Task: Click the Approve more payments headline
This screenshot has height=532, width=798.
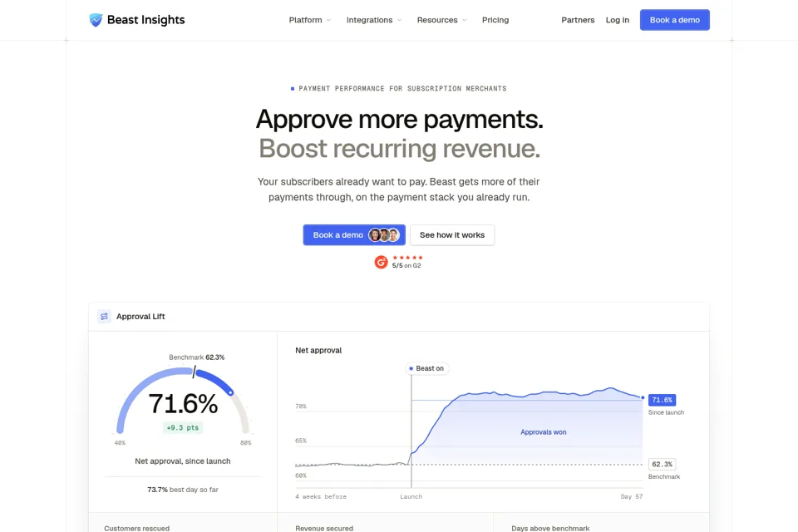Action: click(x=400, y=119)
